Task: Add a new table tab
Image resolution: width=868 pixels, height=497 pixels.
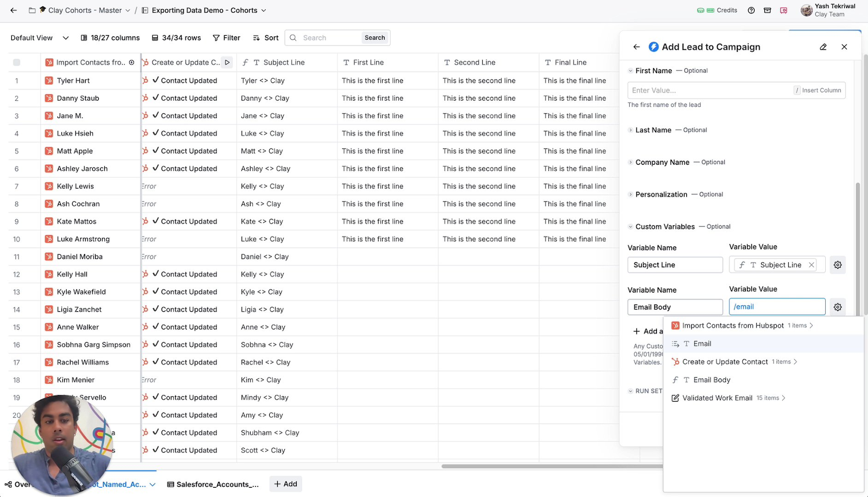Action: pyautogui.click(x=285, y=484)
